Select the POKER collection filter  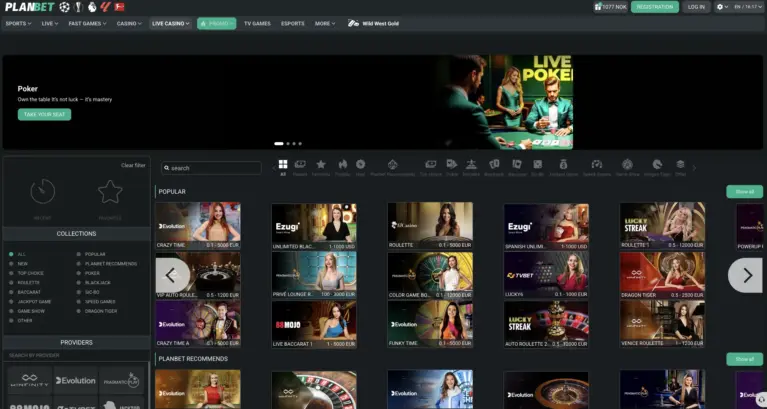88,273
